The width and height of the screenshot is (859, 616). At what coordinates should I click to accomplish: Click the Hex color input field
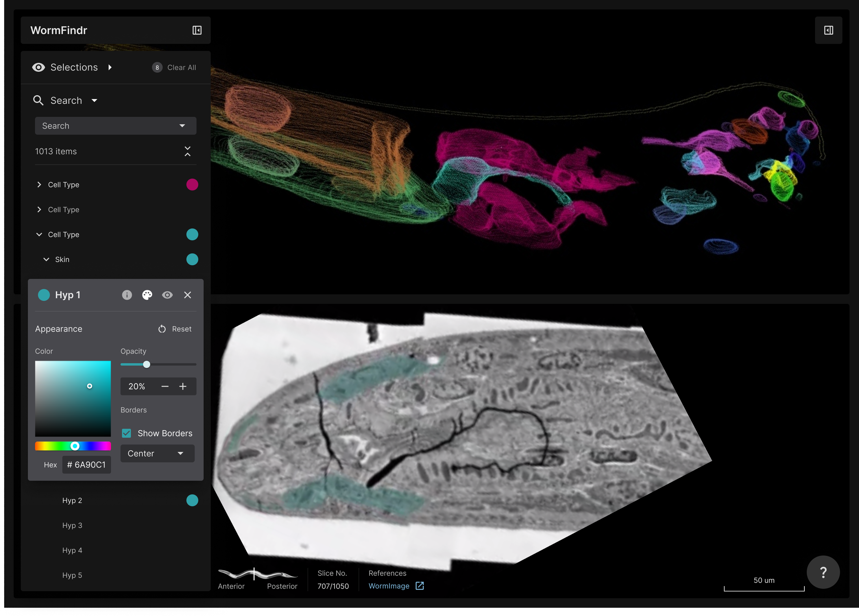(x=87, y=464)
